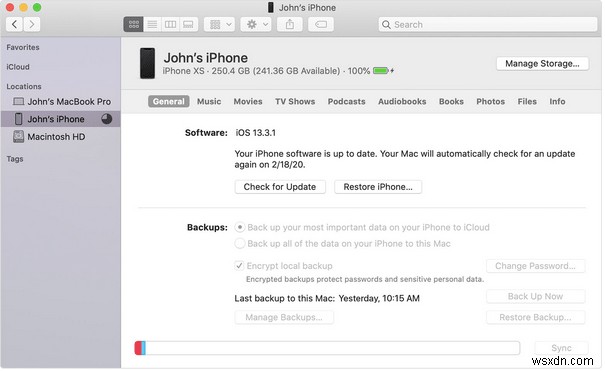Click Back Up Now button
The height and width of the screenshot is (371, 605).
coord(536,297)
